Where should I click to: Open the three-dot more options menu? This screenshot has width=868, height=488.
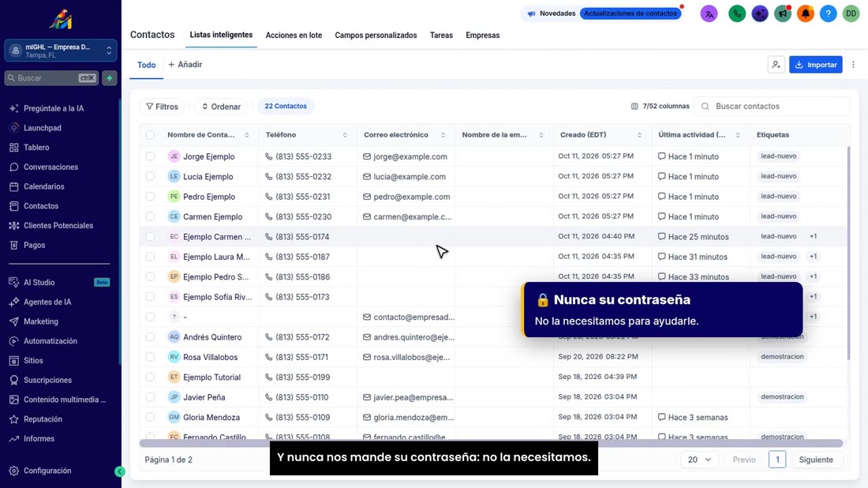click(853, 65)
